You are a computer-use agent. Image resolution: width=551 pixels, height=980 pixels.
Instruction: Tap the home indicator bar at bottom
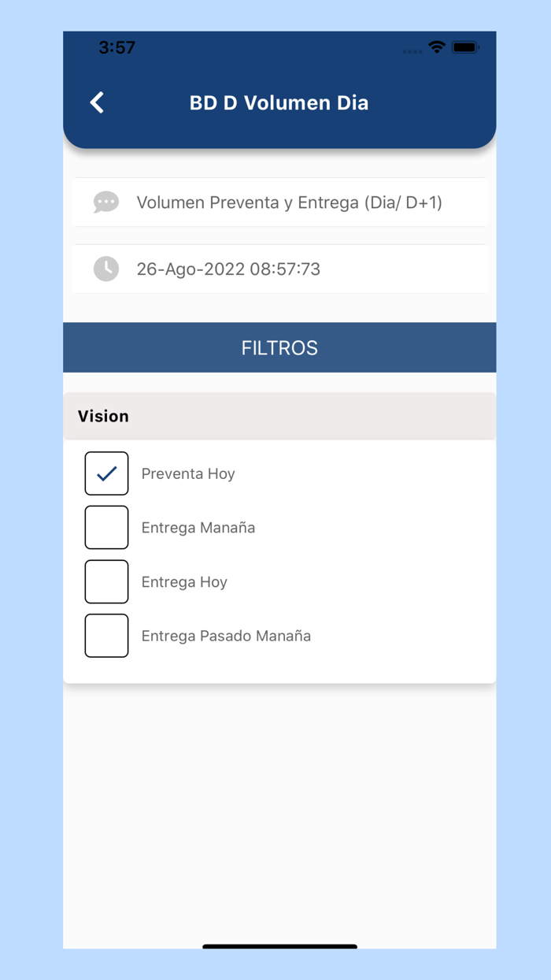279,946
